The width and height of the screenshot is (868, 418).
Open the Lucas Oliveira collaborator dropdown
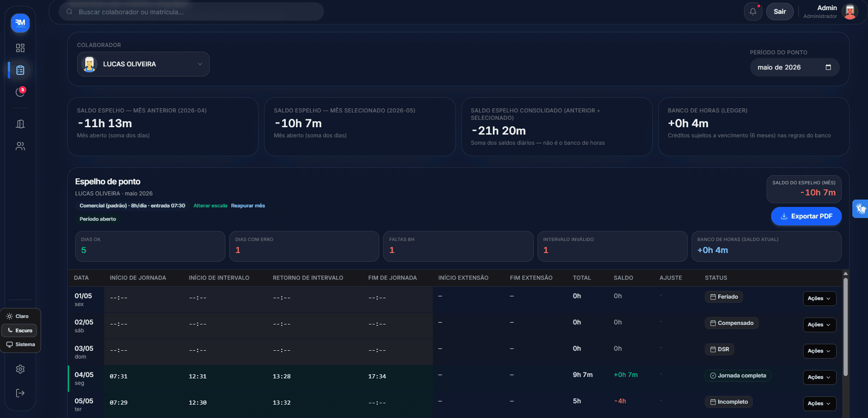point(143,64)
